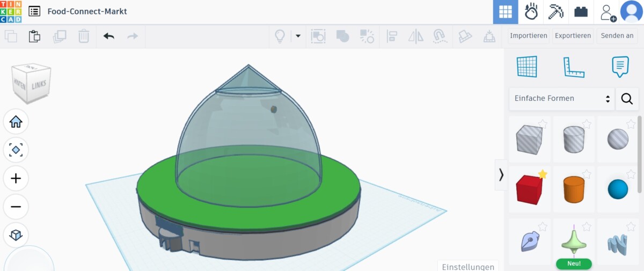Pick the red box shape
The image size is (644, 271).
coord(529,189)
